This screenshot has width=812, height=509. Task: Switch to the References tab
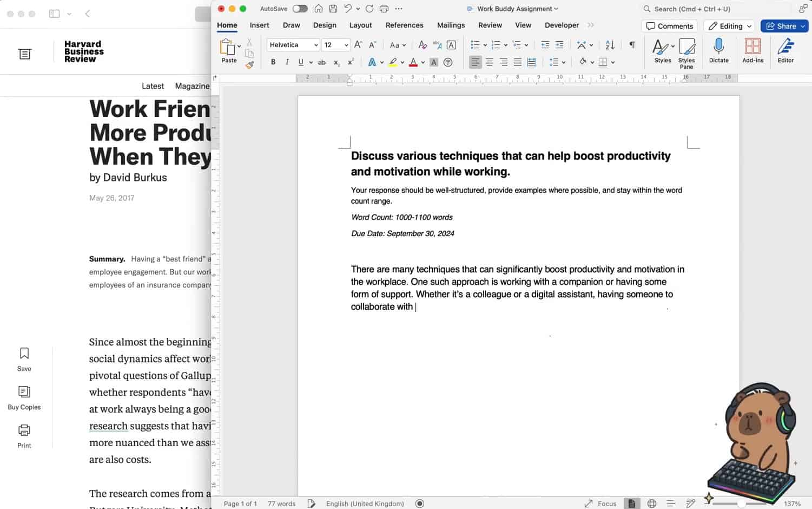404,25
